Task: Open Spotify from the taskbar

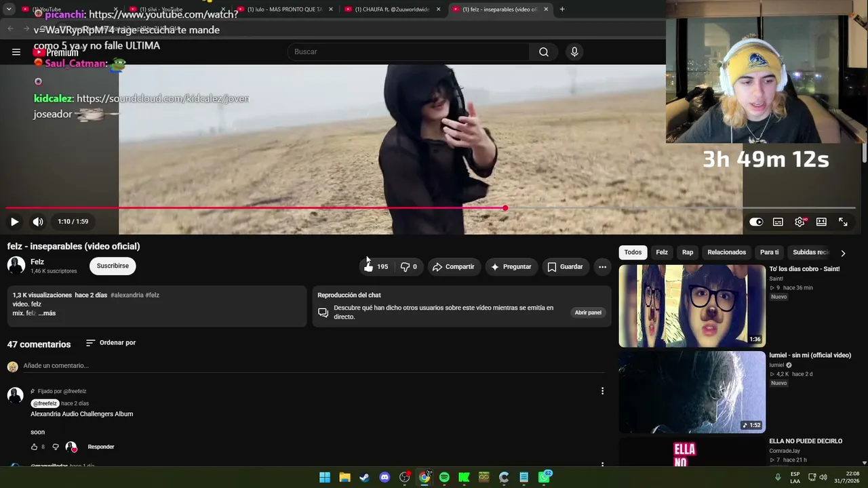Action: point(444,477)
